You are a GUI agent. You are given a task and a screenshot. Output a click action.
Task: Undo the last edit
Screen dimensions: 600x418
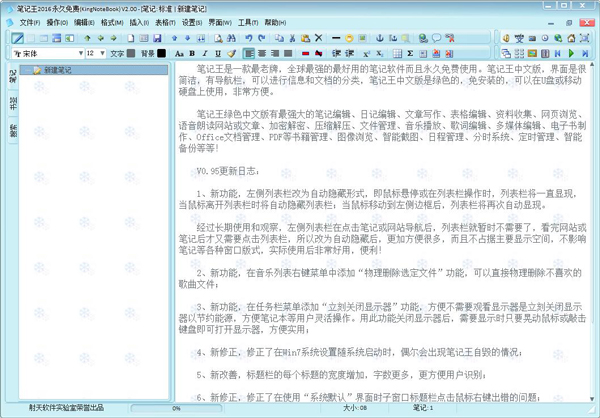click(249, 38)
